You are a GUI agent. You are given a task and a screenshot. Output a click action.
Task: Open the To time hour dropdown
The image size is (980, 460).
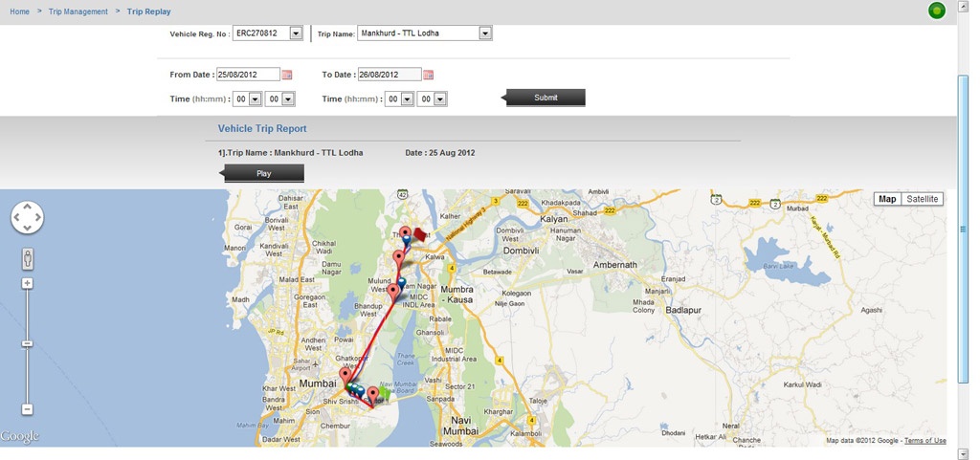(x=408, y=99)
